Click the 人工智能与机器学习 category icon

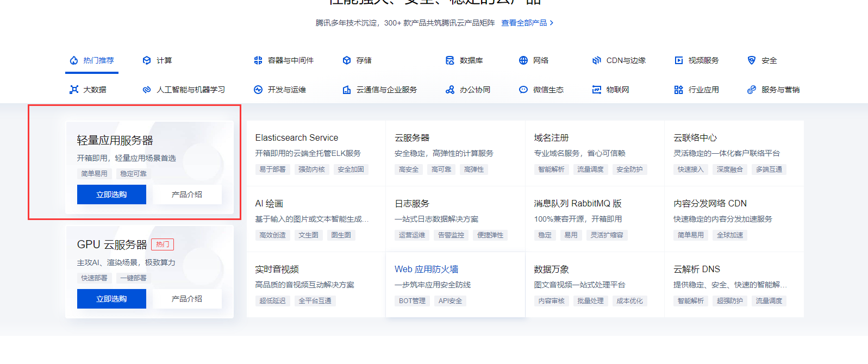click(147, 90)
